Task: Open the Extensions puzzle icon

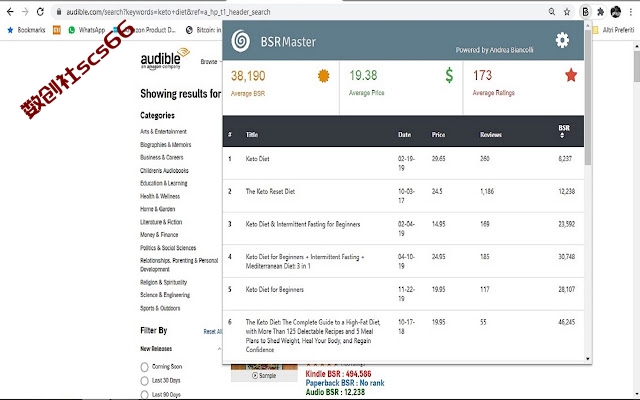Action: [x=600, y=12]
